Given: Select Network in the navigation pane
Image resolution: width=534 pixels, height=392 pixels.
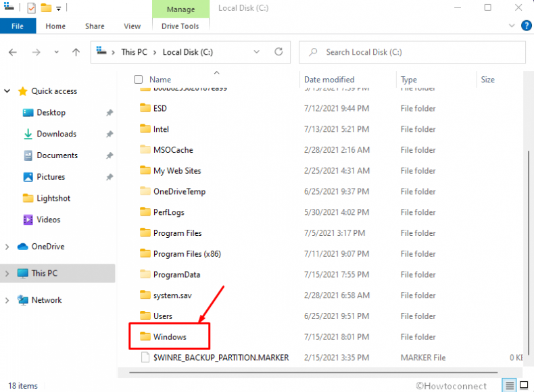Looking at the screenshot, I should coord(47,300).
